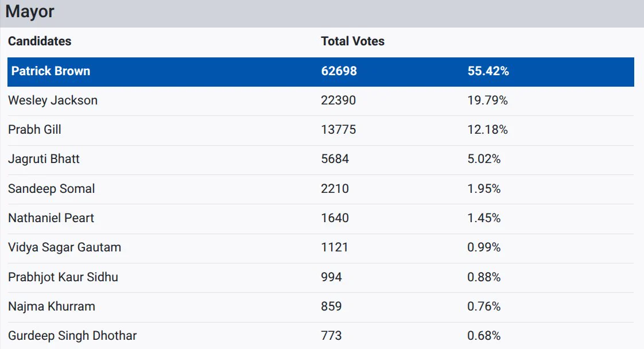
Task: Click the 55.42% percentage value
Action: coord(488,71)
